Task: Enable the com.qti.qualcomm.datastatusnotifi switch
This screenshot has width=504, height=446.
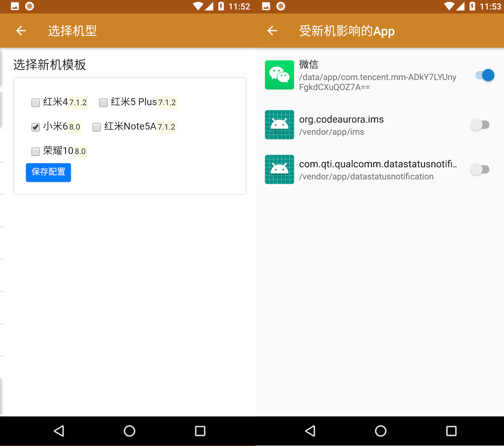Action: tap(480, 169)
